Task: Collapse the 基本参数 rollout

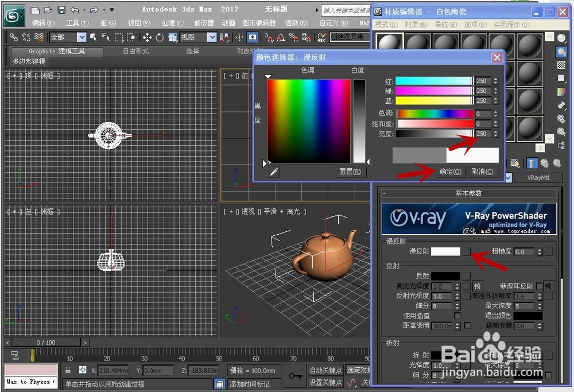Action: tap(468, 193)
